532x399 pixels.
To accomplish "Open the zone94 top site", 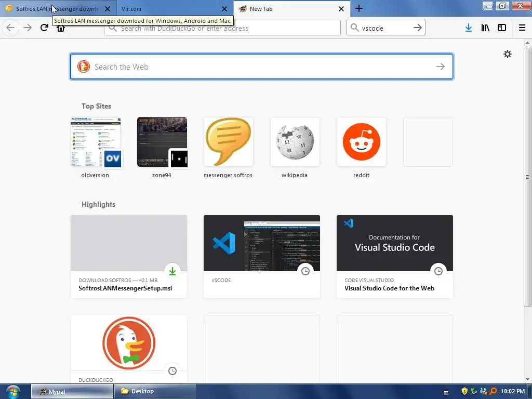I will (162, 148).
